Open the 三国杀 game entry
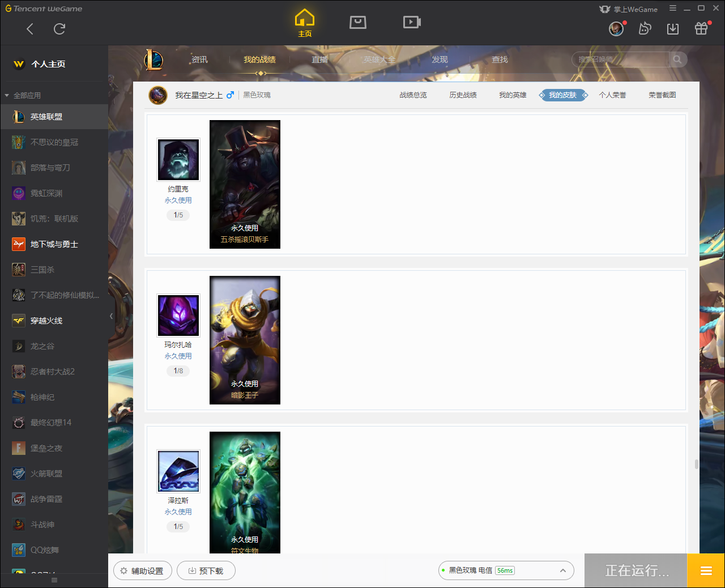The width and height of the screenshot is (725, 588). (x=54, y=270)
